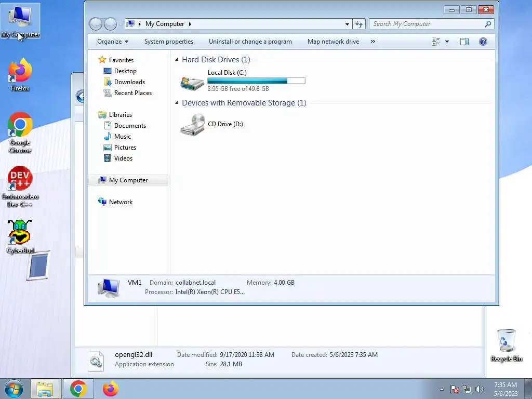
Task: Open Recent Places in the navigation pane
Action: 132,92
